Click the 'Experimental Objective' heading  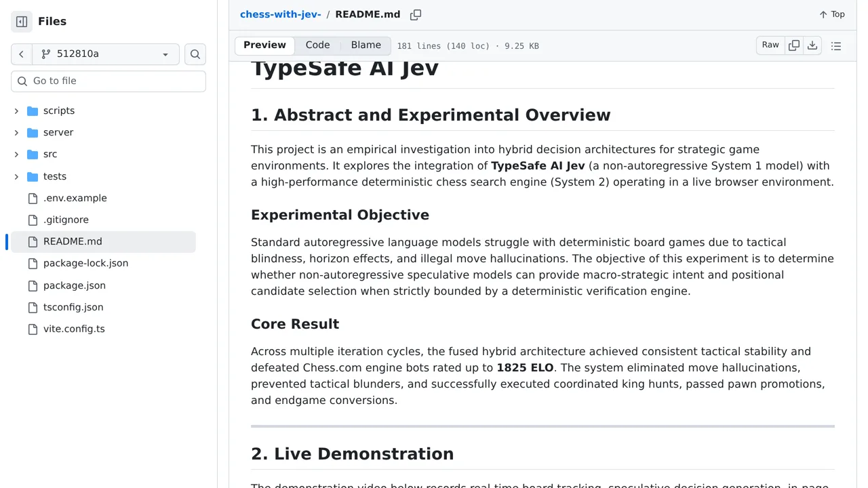340,215
